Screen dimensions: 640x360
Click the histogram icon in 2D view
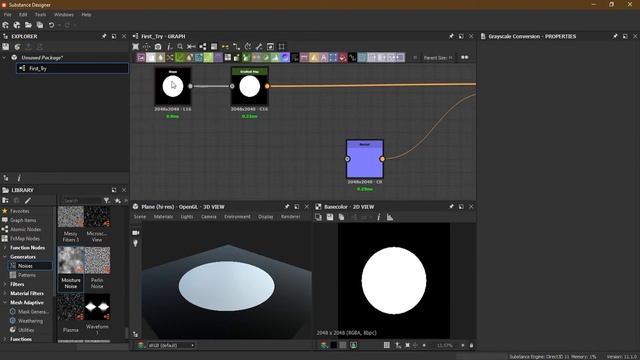coord(390,217)
